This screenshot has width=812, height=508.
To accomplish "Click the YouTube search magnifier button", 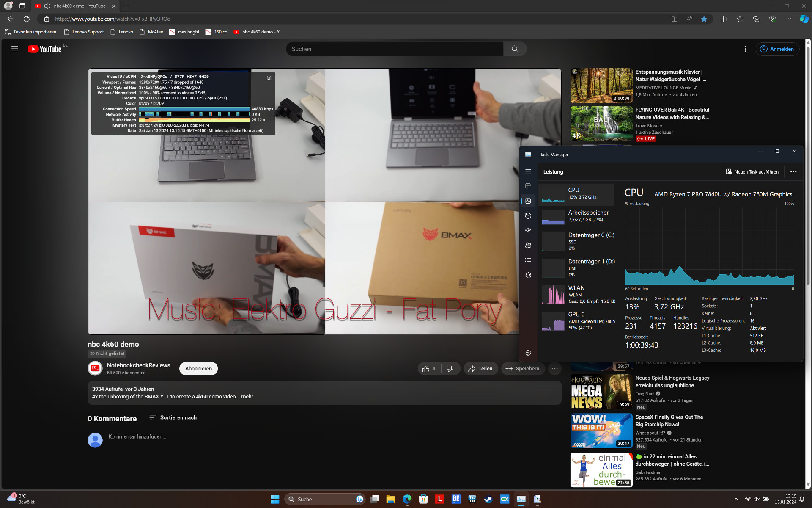I will click(x=515, y=49).
